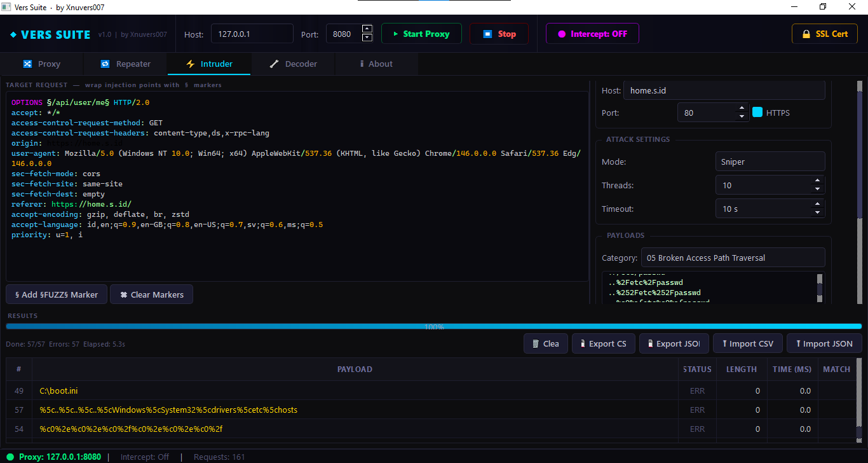The height and width of the screenshot is (463, 868).
Task: Click the Export JSON button
Action: click(x=674, y=343)
